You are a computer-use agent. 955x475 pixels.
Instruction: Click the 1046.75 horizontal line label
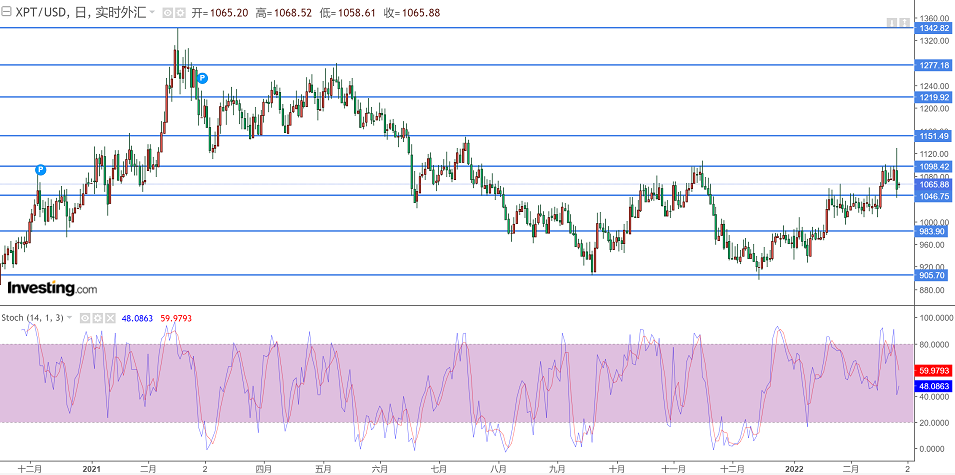tap(933, 196)
